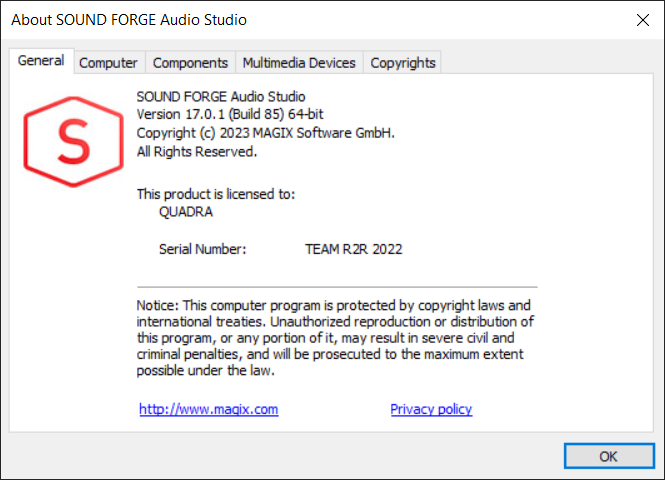Confirm the dialog with the OK button

(609, 456)
